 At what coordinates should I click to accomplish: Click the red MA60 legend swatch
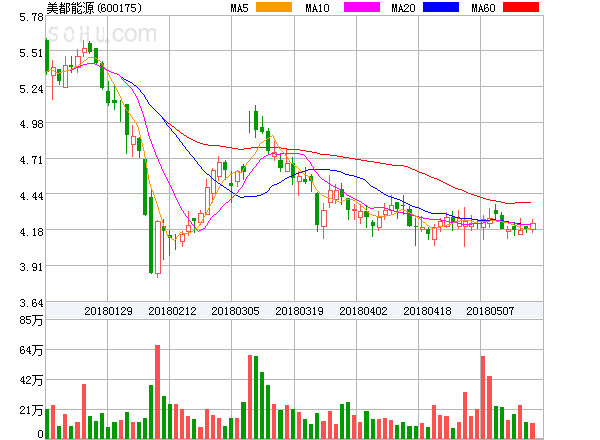[521, 7]
